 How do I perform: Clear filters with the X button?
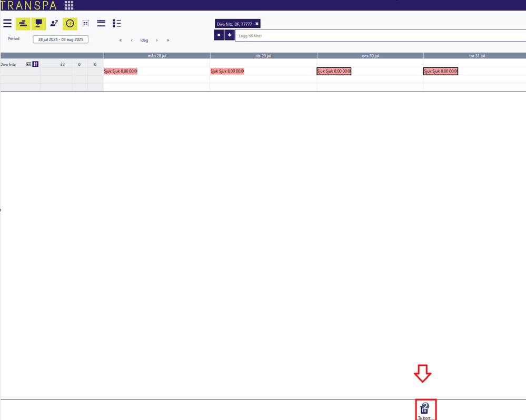point(219,35)
